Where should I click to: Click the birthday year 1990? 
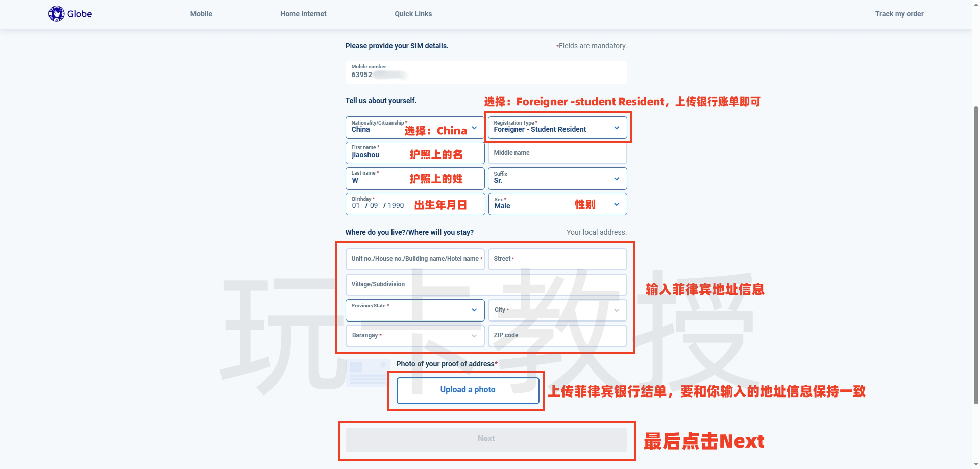(x=396, y=205)
